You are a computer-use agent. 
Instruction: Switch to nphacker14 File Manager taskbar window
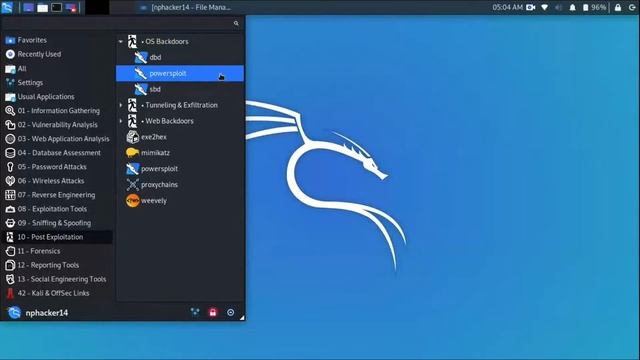[185, 7]
